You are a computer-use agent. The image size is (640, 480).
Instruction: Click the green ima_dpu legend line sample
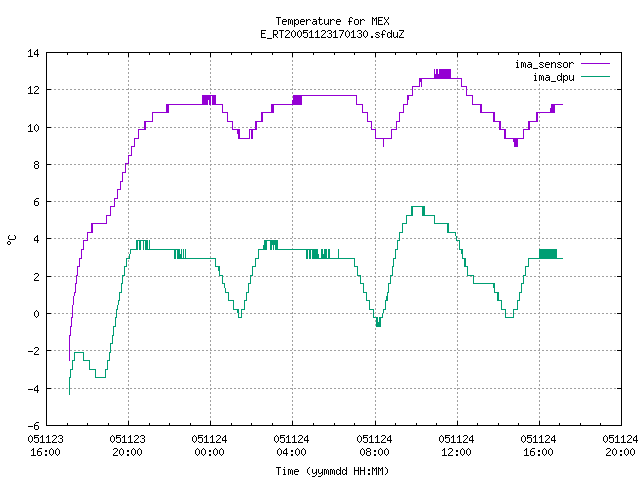pos(595,77)
